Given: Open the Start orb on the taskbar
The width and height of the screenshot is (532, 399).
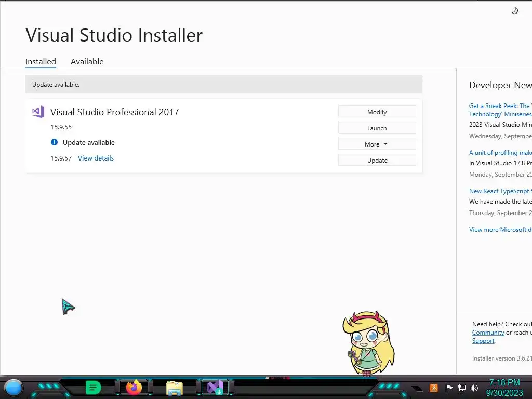Looking at the screenshot, I should coord(14,388).
